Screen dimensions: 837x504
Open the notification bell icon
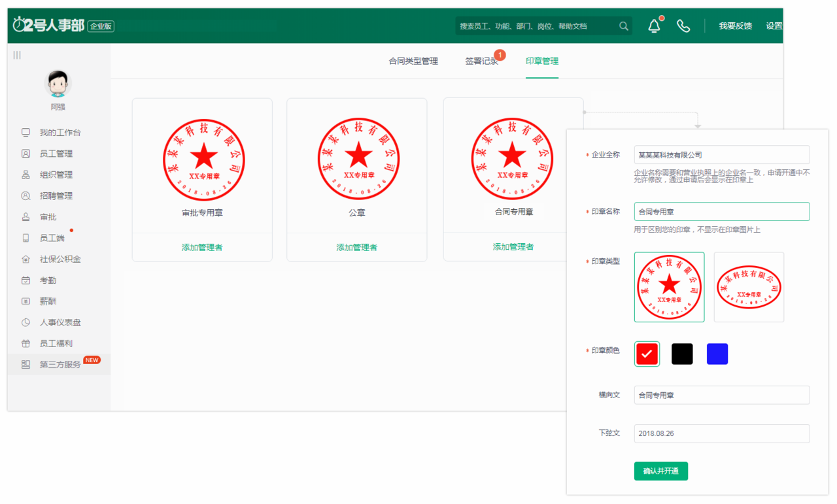click(x=654, y=26)
